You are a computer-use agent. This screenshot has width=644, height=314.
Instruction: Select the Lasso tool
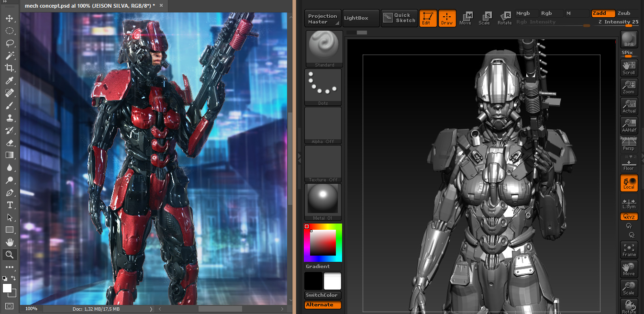[9, 44]
